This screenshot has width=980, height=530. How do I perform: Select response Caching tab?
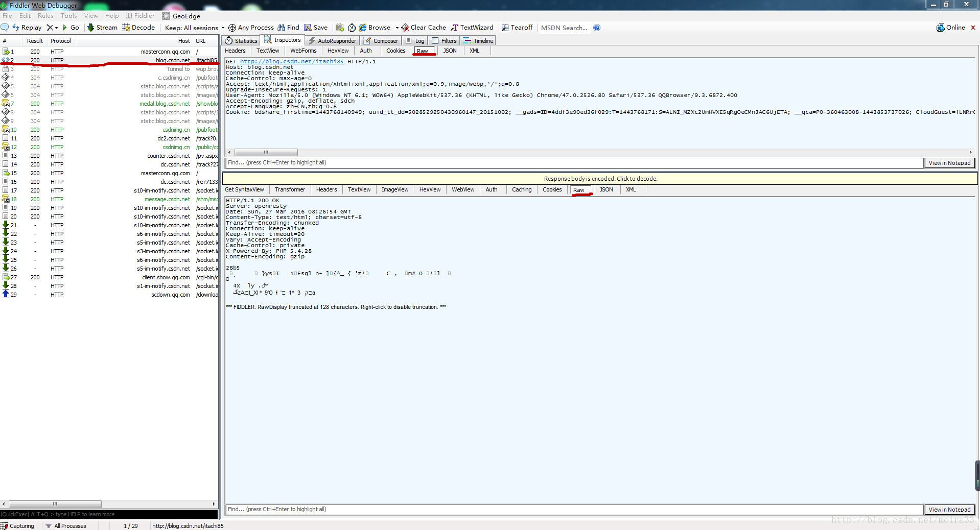(x=522, y=189)
